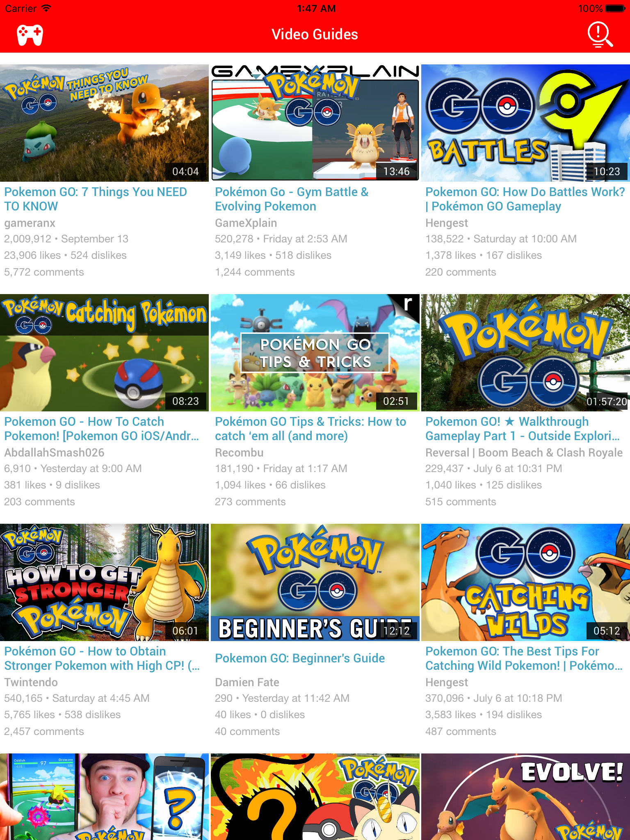
Task: Tap '203 comments' under AbdallahSmash026 video
Action: pyautogui.click(x=39, y=502)
